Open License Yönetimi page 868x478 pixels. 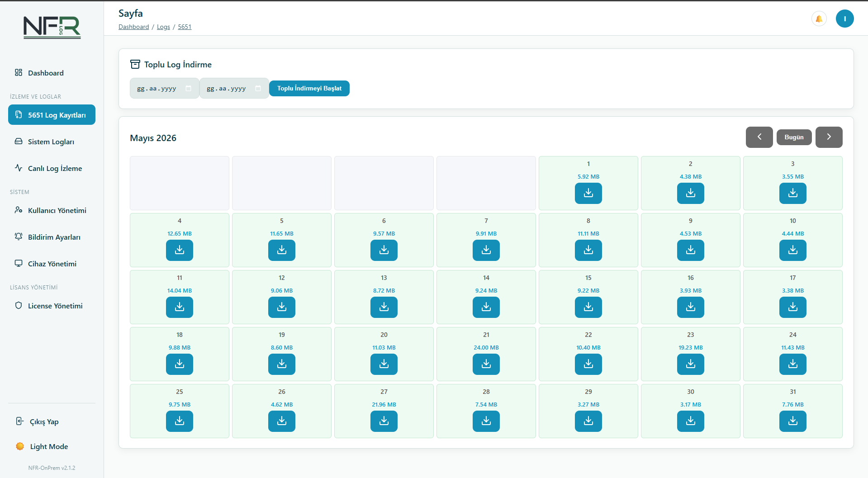pyautogui.click(x=52, y=306)
